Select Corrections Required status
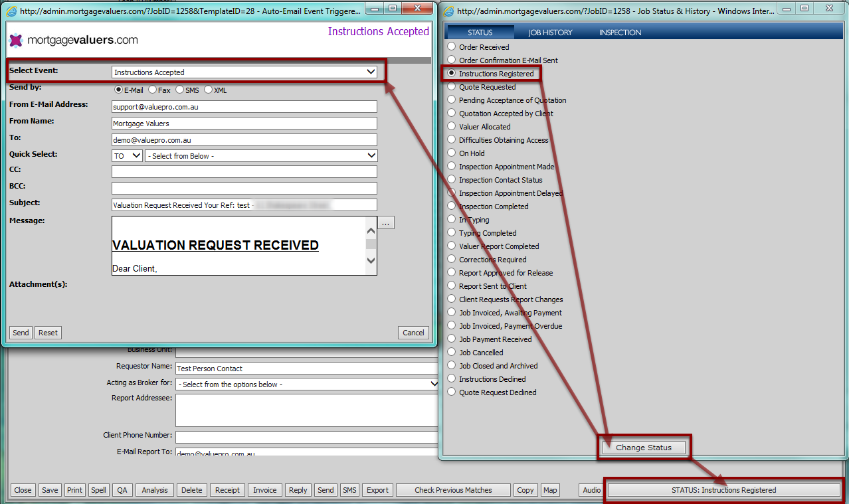The image size is (849, 504). click(452, 260)
